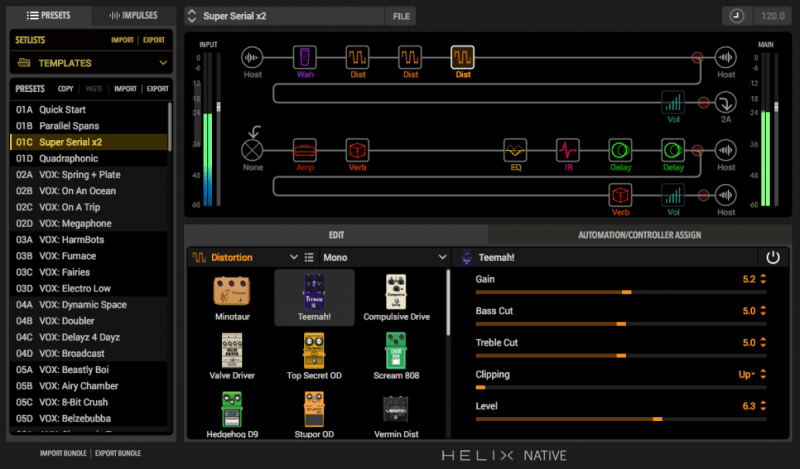This screenshot has width=800, height=469.
Task: Switch to the Presets tab
Action: 49,15
